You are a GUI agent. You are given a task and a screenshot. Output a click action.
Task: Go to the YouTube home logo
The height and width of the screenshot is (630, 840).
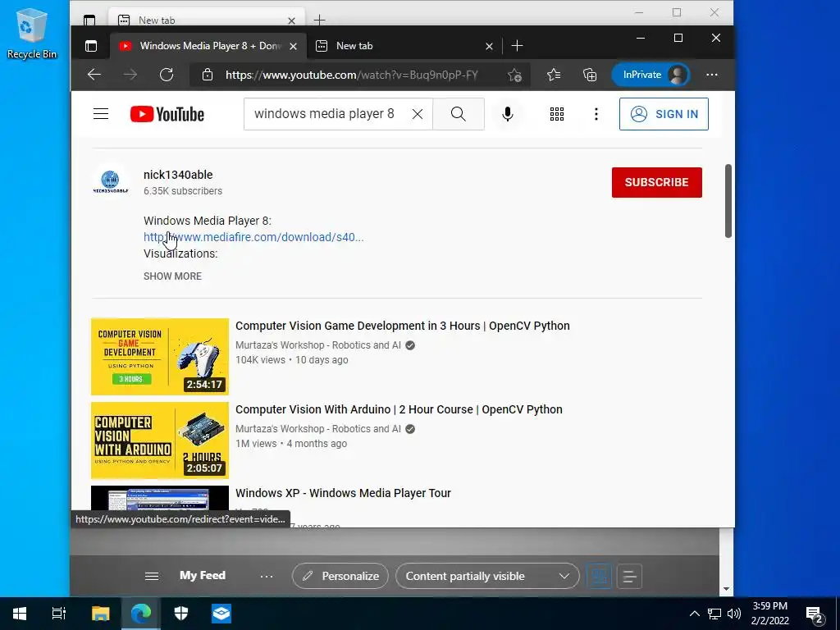tap(167, 114)
